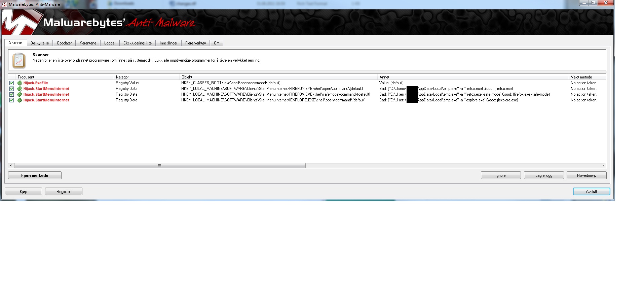Click the HKEY_CLASSES_ROOT\.exe\shell\open\command object cell
644x293 pixels.
pyautogui.click(x=231, y=83)
